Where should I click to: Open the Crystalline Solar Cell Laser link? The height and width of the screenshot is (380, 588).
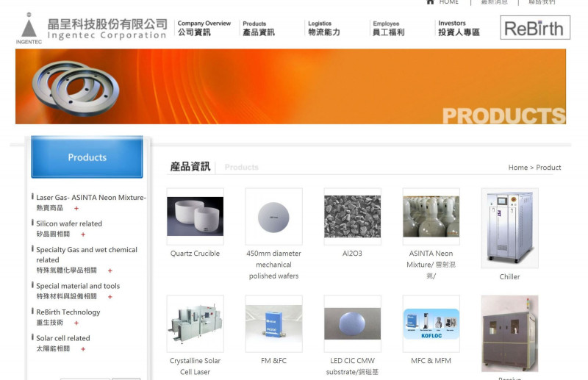(195, 366)
